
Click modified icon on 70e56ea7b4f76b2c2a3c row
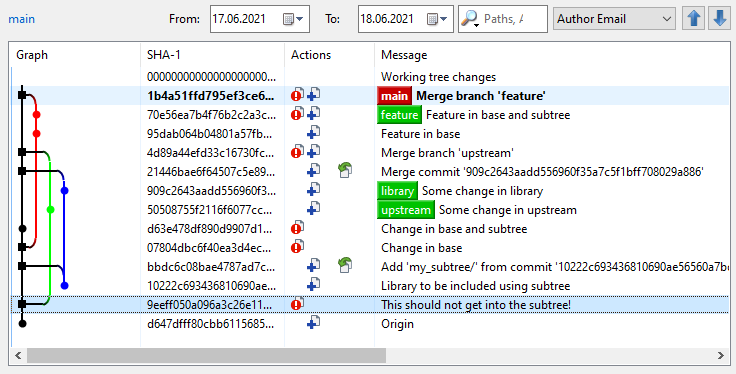coord(297,114)
